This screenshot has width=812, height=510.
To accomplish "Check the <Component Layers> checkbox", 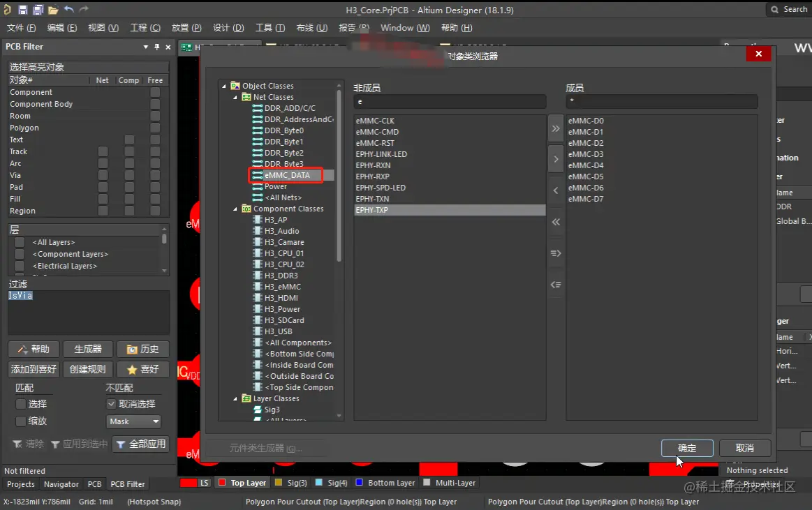I will (20, 254).
